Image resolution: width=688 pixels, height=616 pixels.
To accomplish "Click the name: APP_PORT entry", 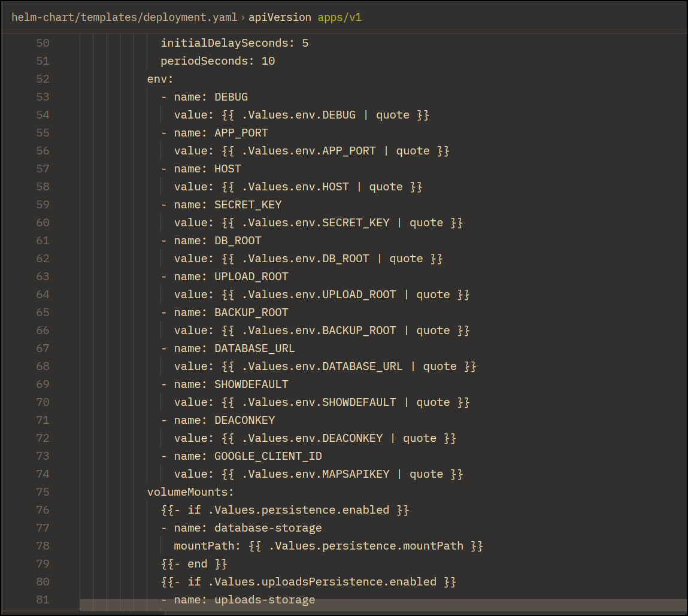I will coord(214,133).
